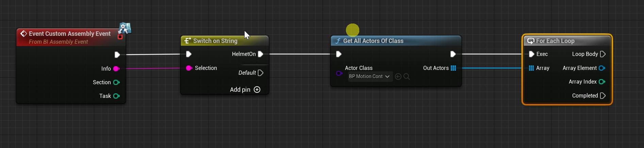Select the Task output pin
The image size is (644, 148).
(116, 96)
